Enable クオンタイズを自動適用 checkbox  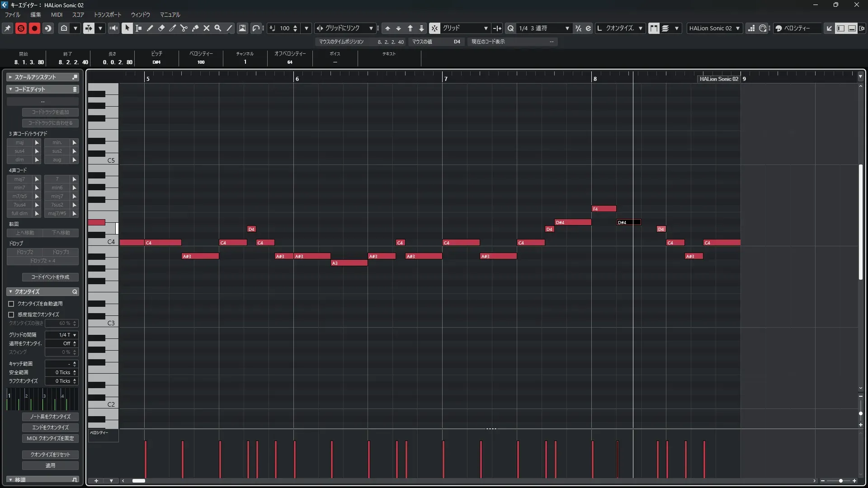tap(11, 304)
